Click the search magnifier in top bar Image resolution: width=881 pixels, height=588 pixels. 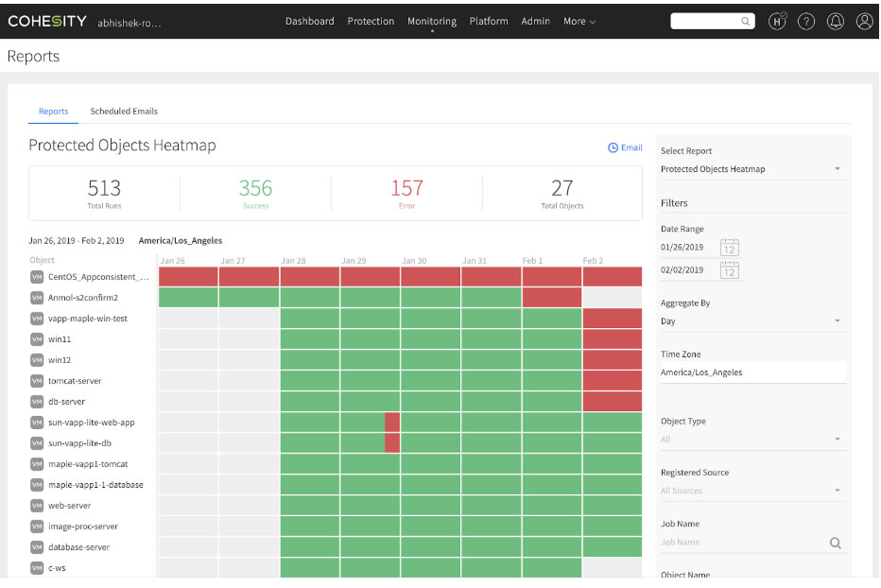click(745, 21)
